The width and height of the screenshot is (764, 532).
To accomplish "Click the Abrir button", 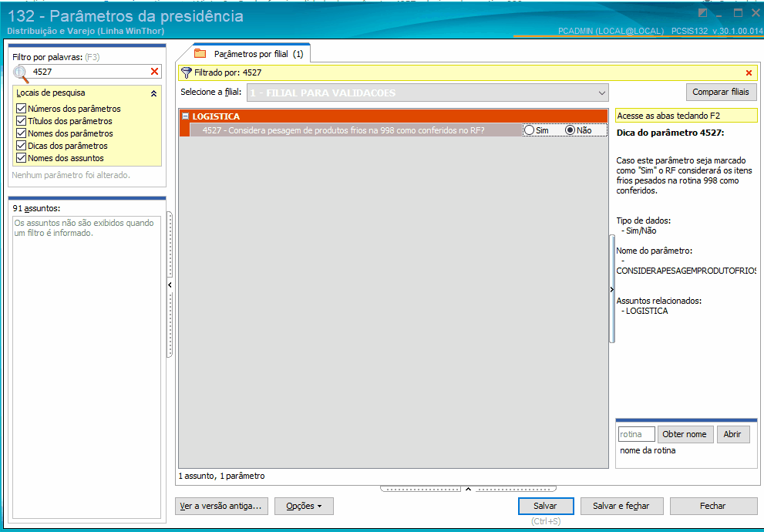I will pos(732,434).
